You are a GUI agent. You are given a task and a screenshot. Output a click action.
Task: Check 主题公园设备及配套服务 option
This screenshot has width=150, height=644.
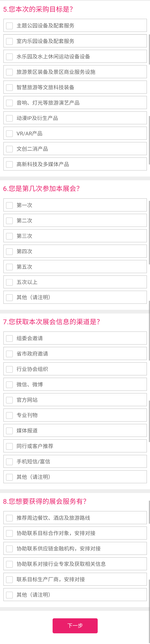click(75, 26)
